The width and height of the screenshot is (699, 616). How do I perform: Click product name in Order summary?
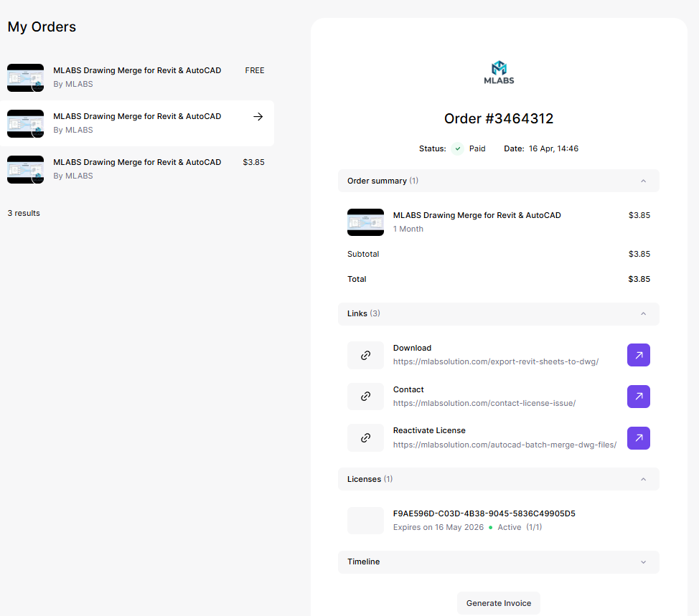click(477, 215)
